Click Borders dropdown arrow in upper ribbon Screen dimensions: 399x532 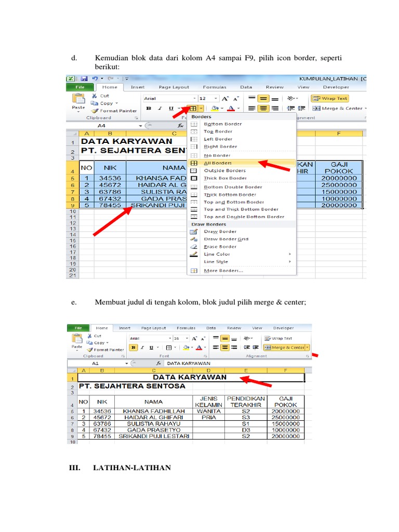201,108
